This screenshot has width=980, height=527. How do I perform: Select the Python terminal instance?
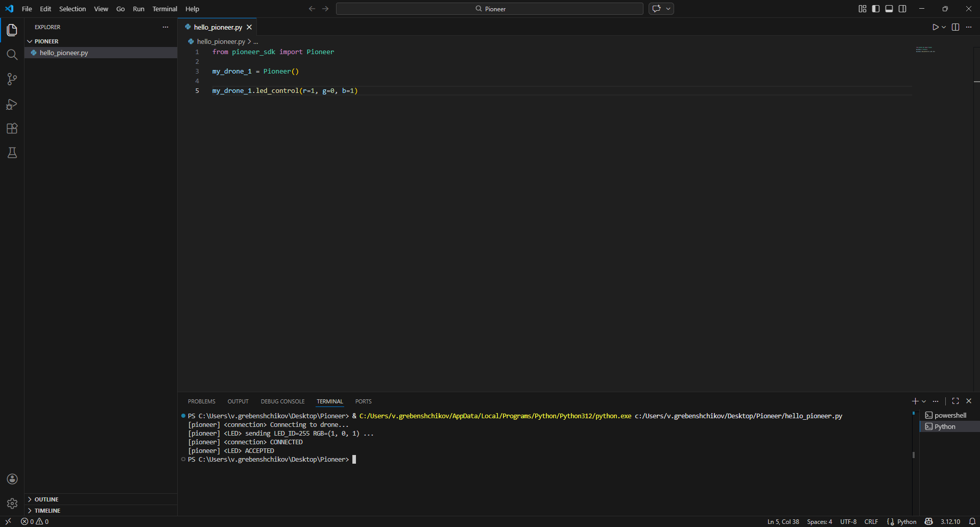(x=950, y=426)
